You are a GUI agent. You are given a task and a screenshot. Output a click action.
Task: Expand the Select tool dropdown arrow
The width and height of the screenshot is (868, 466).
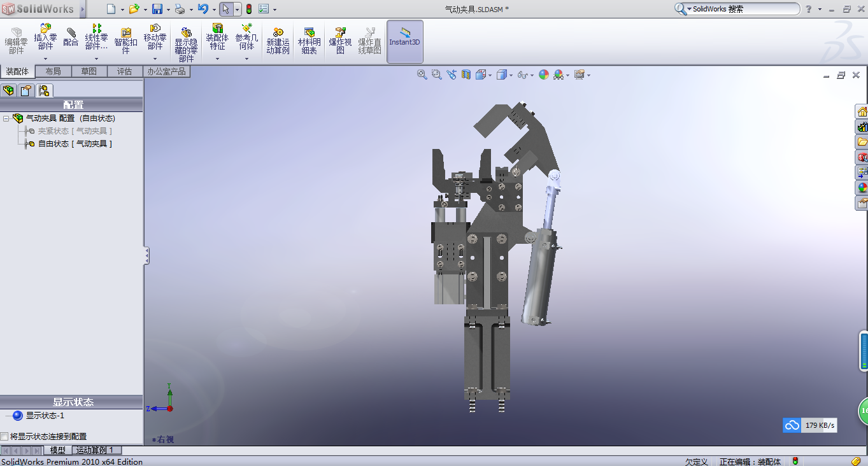point(238,10)
